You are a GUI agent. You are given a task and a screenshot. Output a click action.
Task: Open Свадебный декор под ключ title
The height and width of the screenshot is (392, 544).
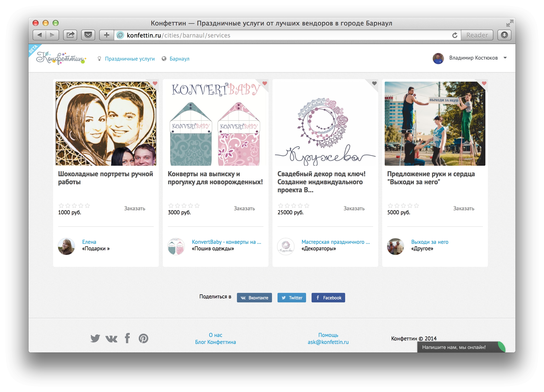[322, 182]
